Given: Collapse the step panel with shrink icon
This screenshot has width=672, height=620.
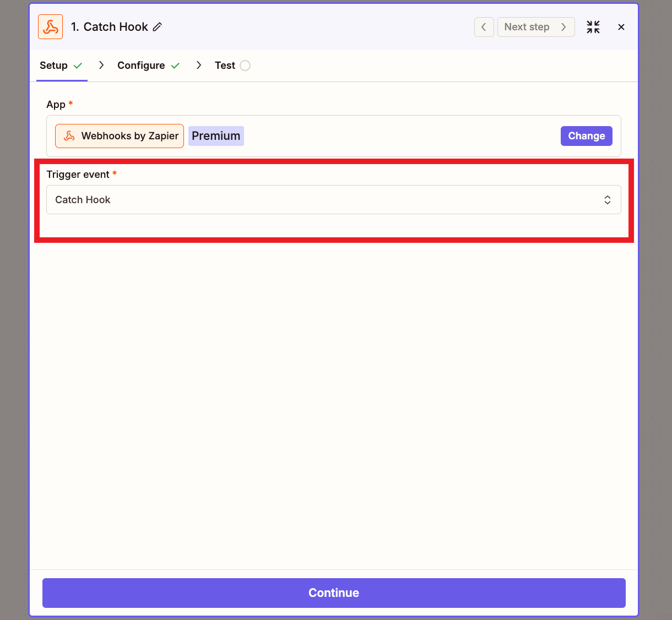Looking at the screenshot, I should click(x=593, y=27).
